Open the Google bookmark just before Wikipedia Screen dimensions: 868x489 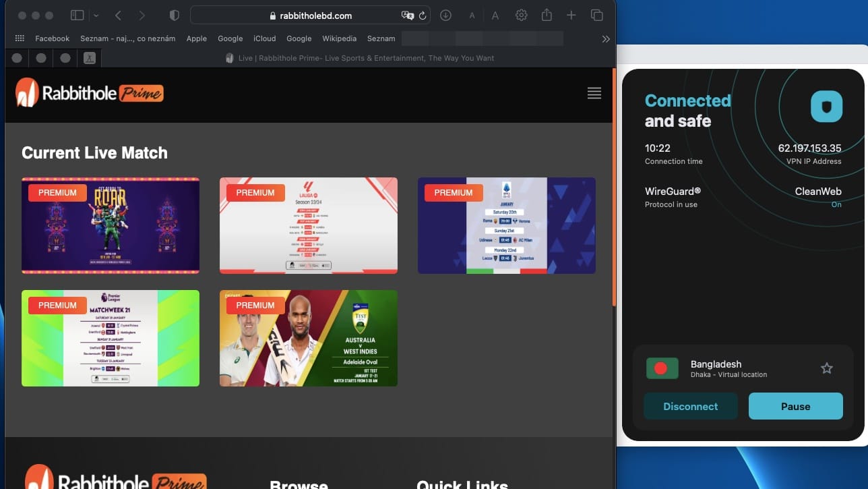(299, 38)
